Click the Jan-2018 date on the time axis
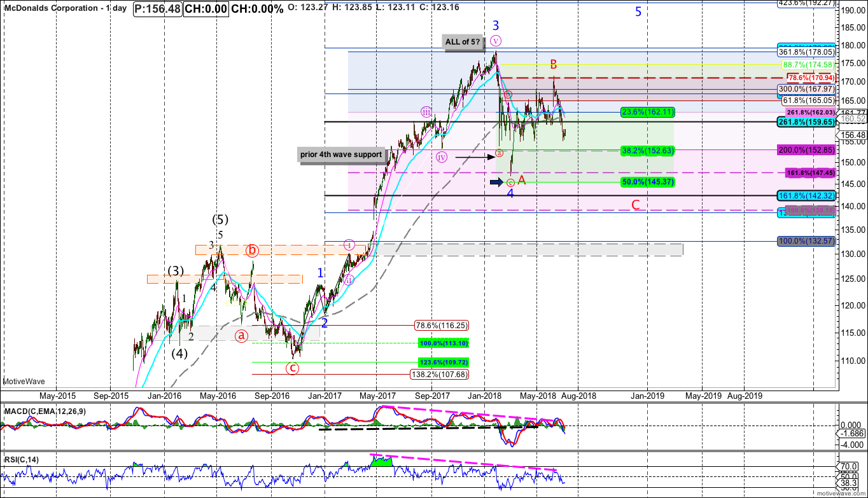 (x=486, y=396)
